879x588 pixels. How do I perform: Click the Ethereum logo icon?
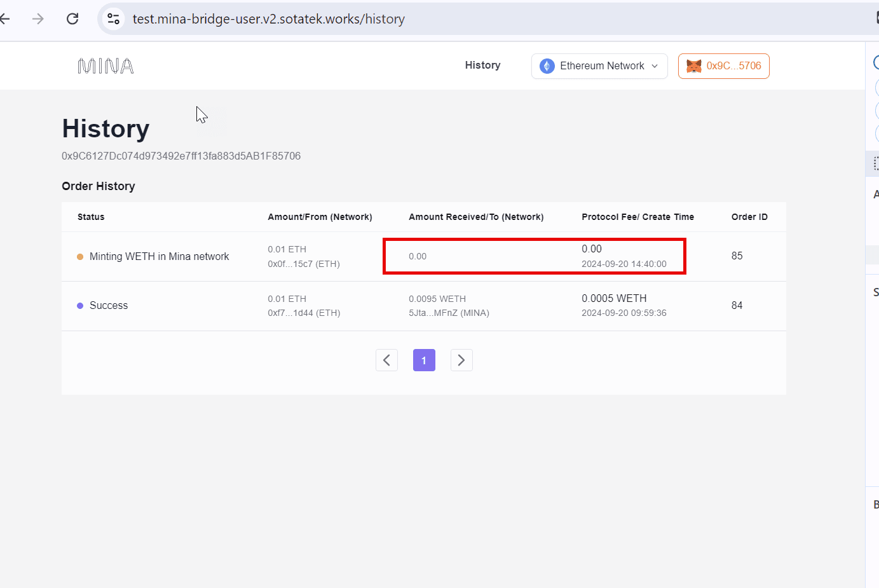pos(547,66)
